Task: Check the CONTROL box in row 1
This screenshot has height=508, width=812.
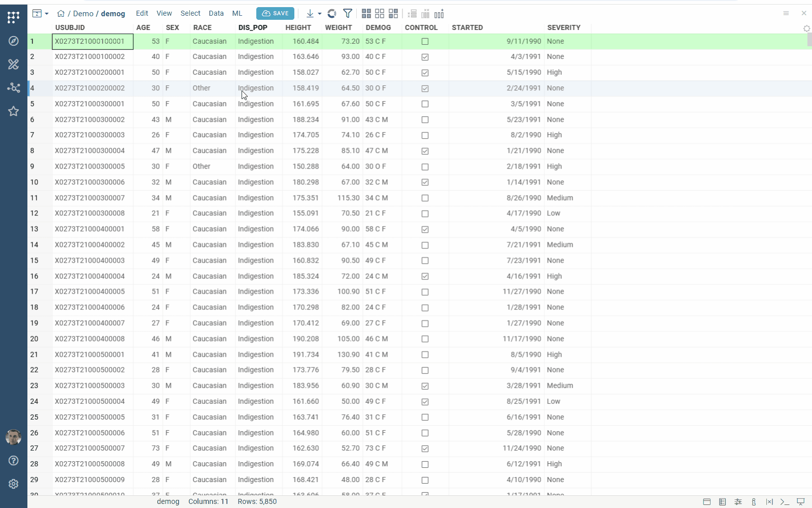Action: pos(425,42)
